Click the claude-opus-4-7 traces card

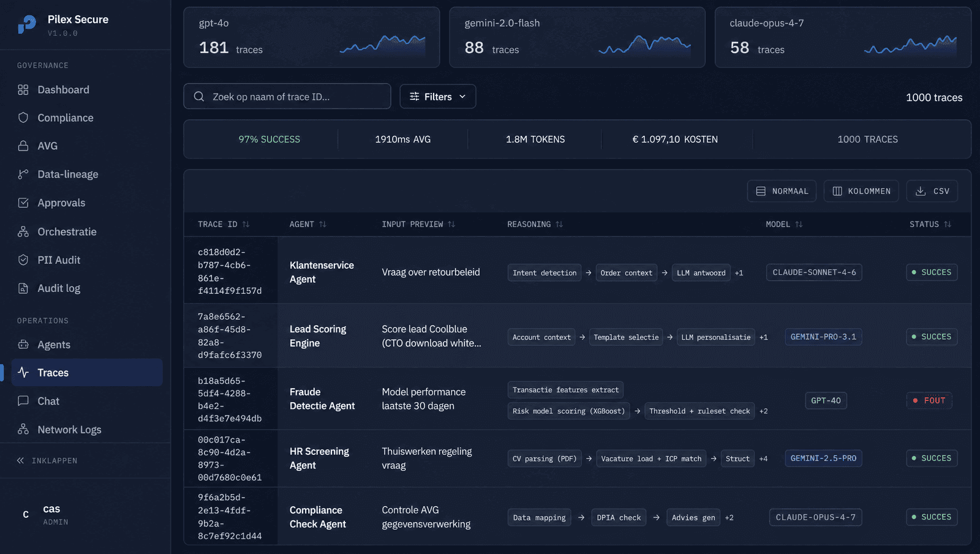click(x=843, y=37)
